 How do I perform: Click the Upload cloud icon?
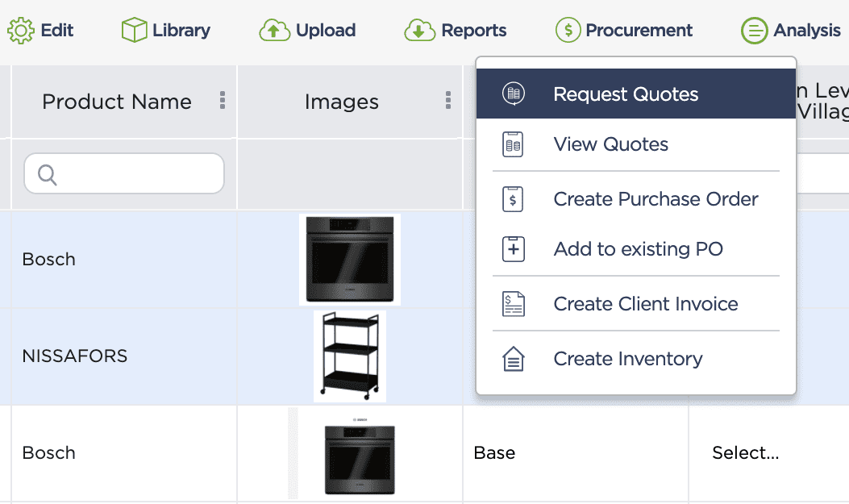coord(274,31)
